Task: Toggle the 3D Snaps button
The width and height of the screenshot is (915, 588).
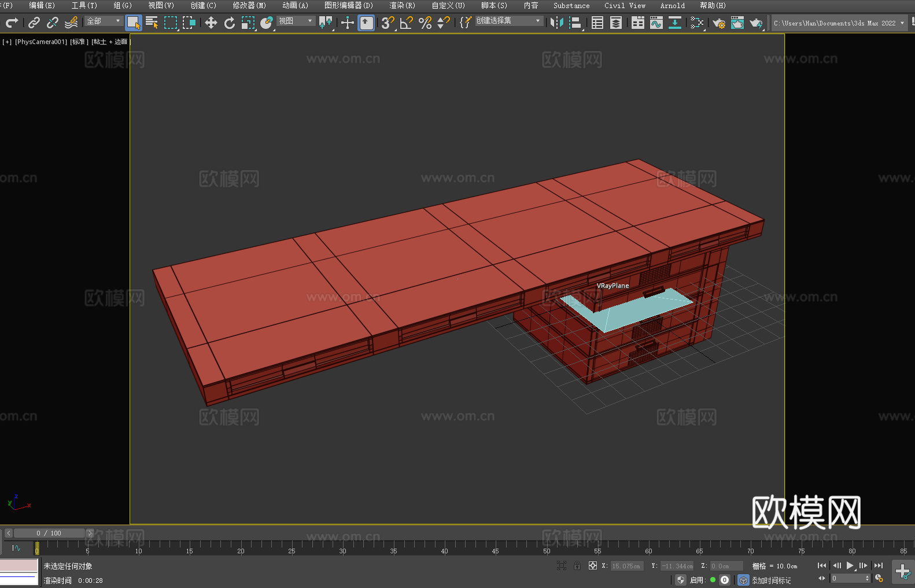Action: pos(388,23)
